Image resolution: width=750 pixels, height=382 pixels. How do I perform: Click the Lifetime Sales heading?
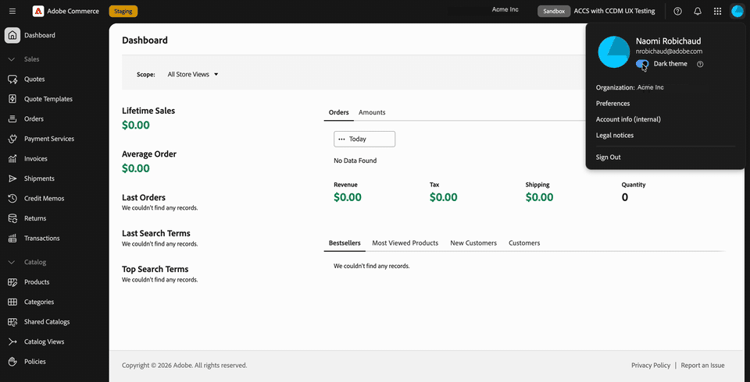point(148,111)
